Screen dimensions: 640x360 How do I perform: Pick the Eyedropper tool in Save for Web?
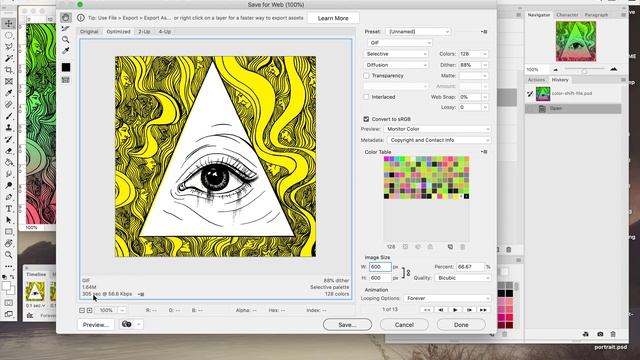[66, 51]
